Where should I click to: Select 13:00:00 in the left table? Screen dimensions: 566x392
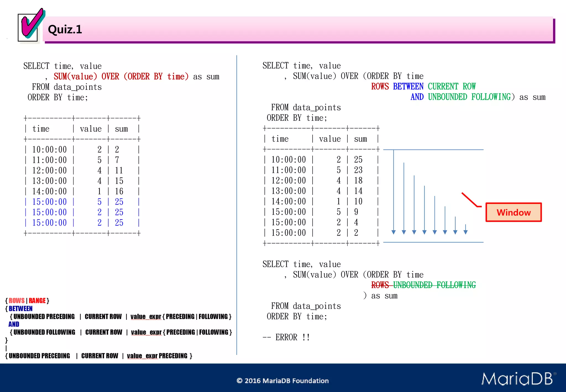pos(49,181)
